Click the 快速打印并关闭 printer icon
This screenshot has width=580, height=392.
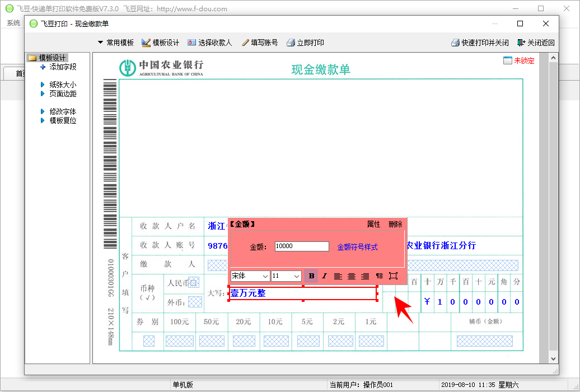[455, 43]
